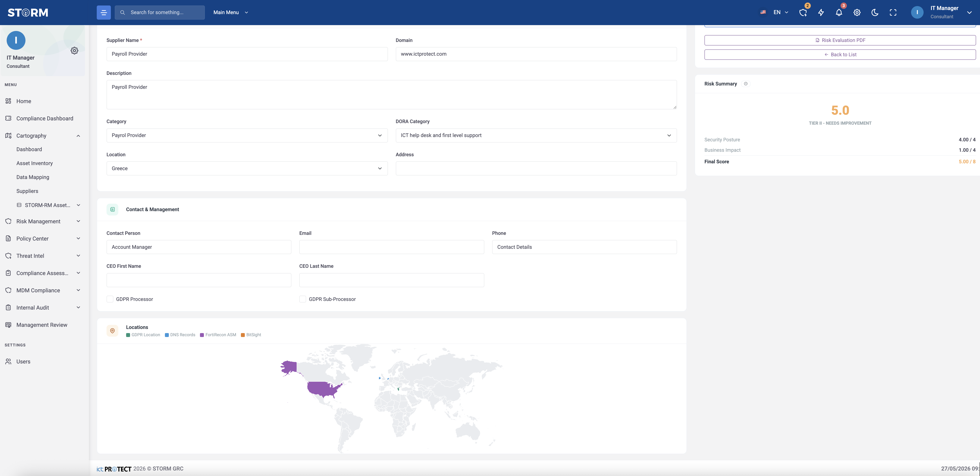Open the top bar settings gear

[857, 13]
